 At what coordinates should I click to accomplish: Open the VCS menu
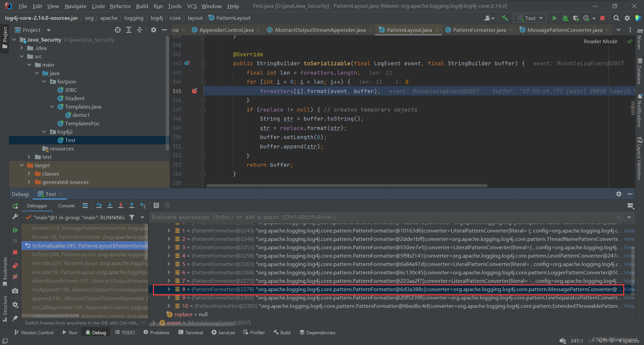(192, 6)
